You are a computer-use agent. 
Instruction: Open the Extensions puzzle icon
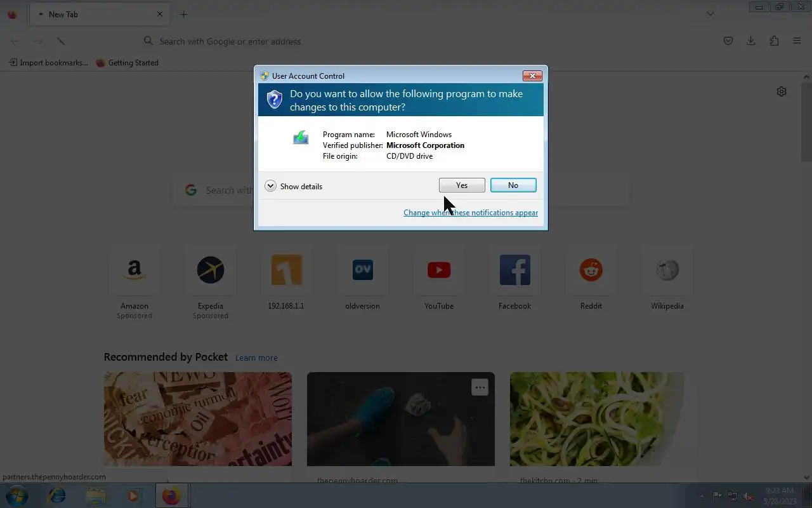tap(774, 41)
